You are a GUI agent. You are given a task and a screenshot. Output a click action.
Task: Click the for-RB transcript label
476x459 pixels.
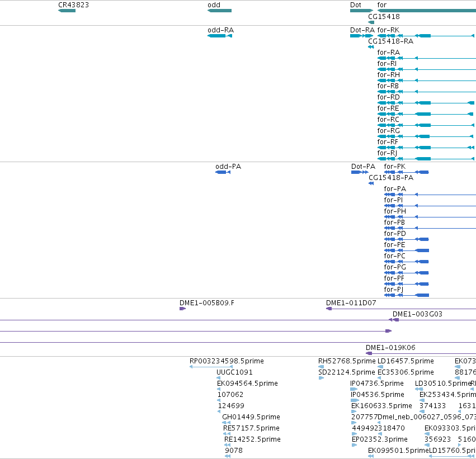point(388,86)
